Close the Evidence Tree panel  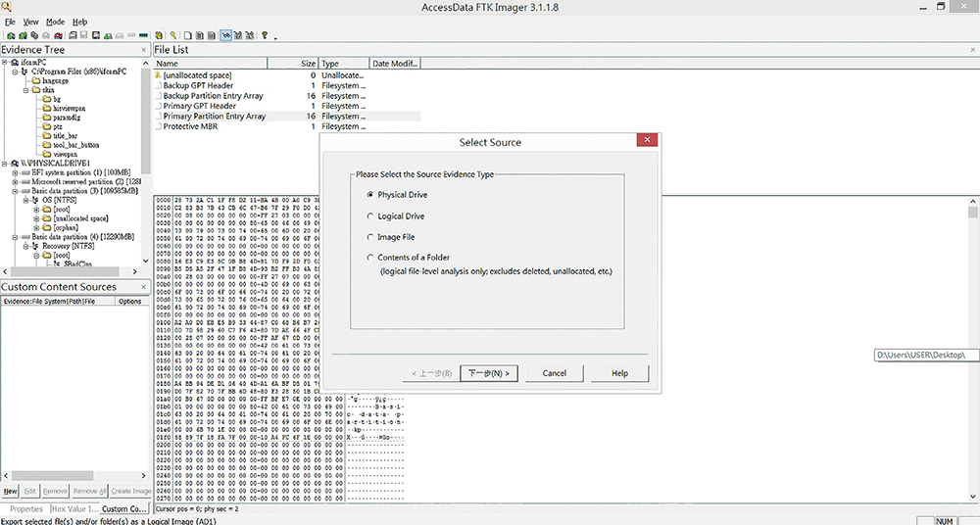144,49
